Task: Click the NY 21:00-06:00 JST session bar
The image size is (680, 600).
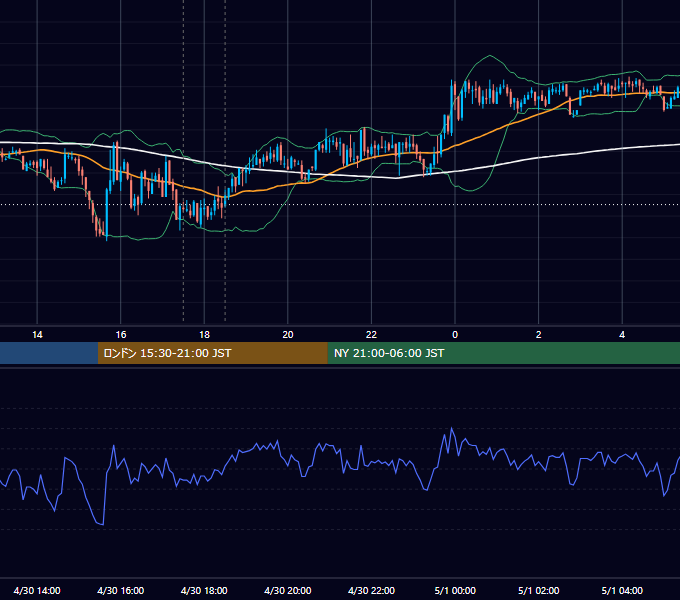Action: pos(503,353)
